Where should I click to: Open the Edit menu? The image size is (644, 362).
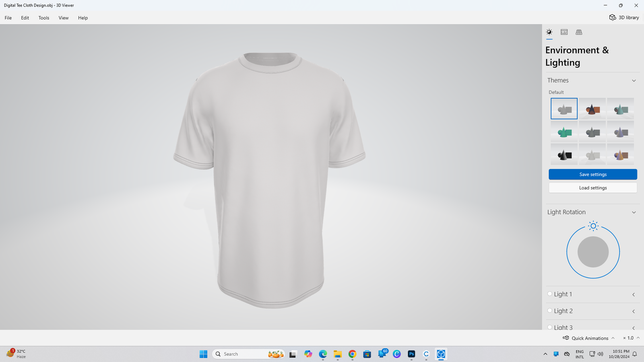click(x=25, y=18)
